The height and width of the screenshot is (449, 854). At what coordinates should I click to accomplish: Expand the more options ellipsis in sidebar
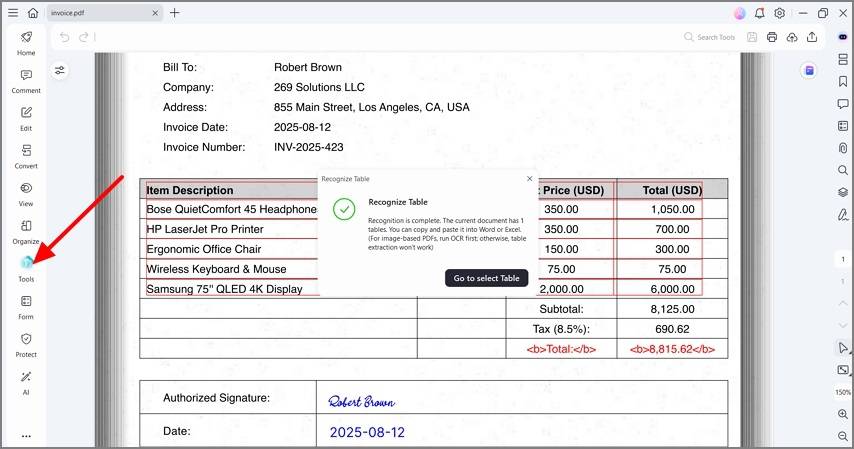[x=26, y=436]
